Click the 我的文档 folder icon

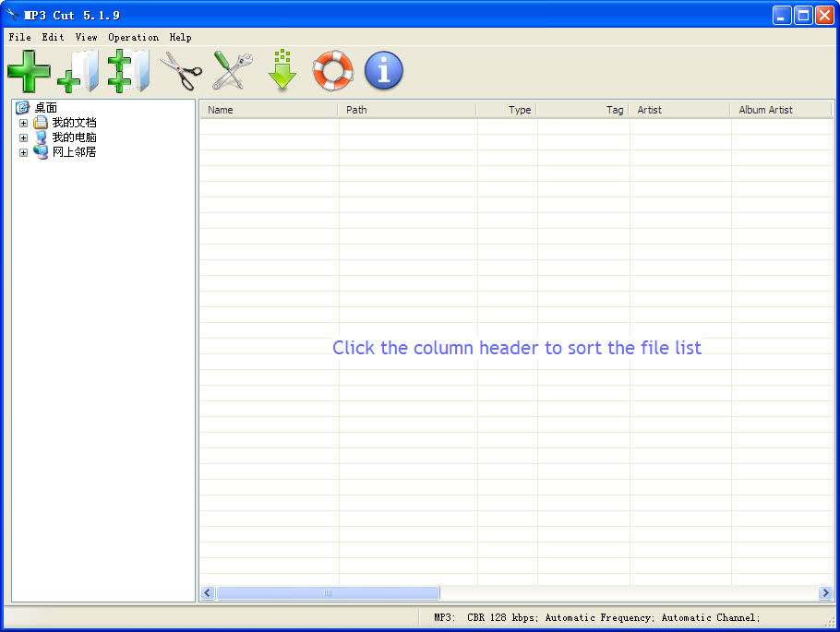pos(41,123)
